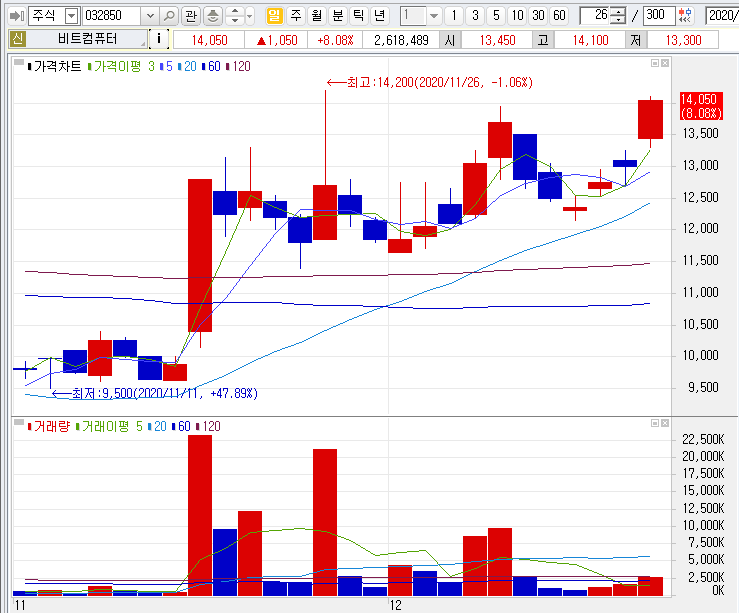Switch chart to yearly 년 period
The height and width of the screenshot is (613, 739).
[379, 16]
